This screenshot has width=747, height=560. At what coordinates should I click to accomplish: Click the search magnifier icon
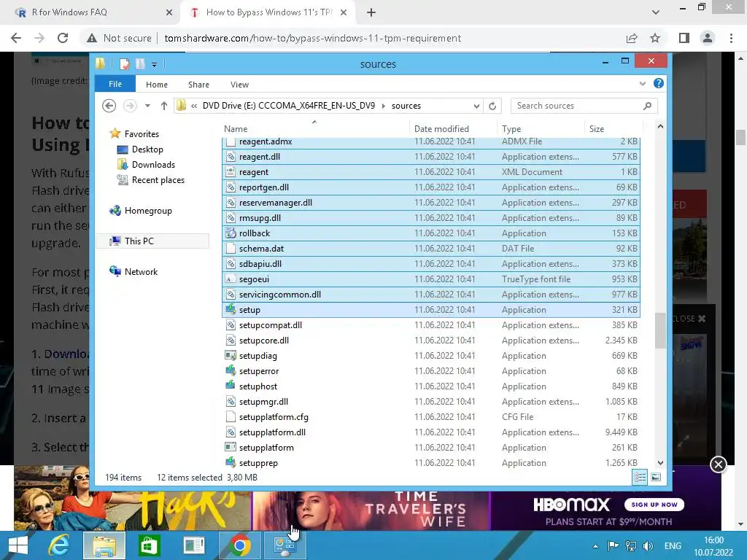pyautogui.click(x=647, y=106)
